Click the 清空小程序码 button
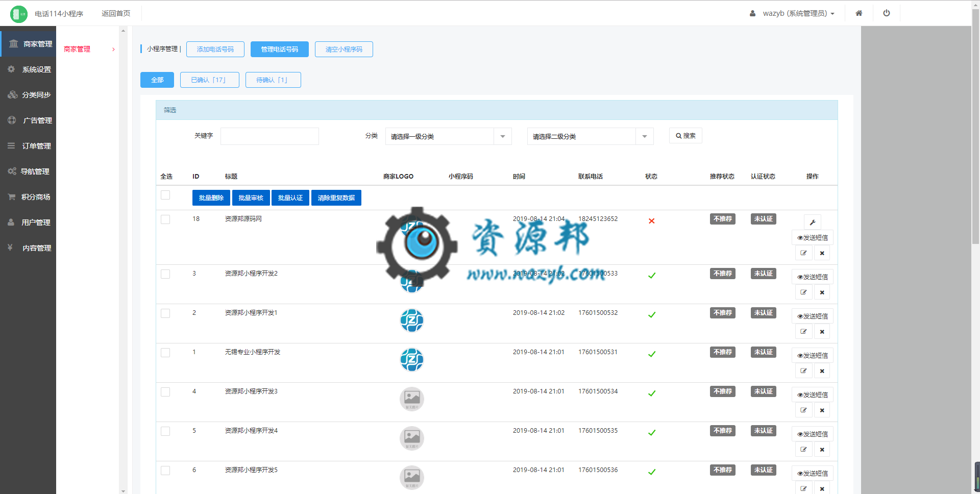 344,50
